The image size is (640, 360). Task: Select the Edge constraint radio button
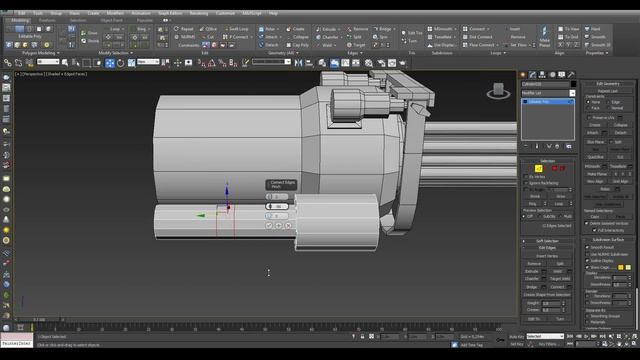[x=608, y=102]
